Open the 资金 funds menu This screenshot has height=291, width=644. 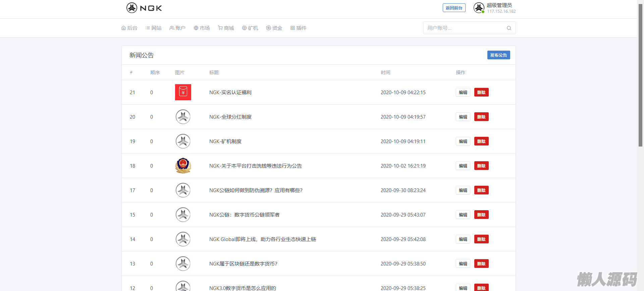(274, 28)
